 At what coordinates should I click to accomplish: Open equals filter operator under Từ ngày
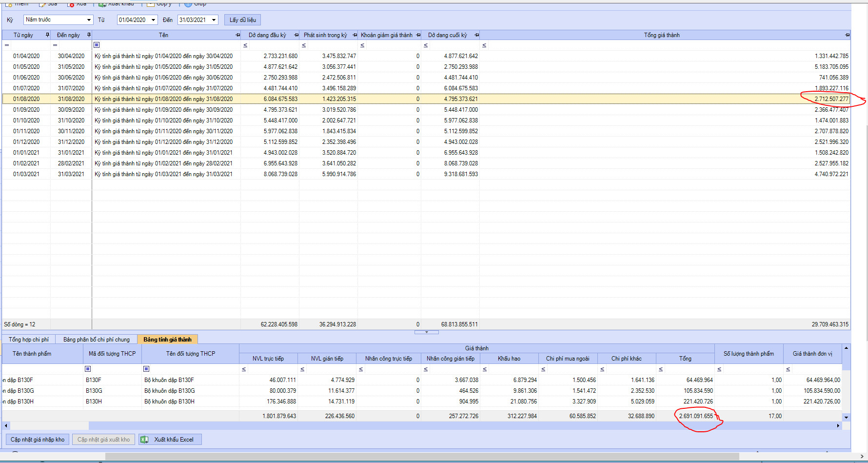click(7, 45)
